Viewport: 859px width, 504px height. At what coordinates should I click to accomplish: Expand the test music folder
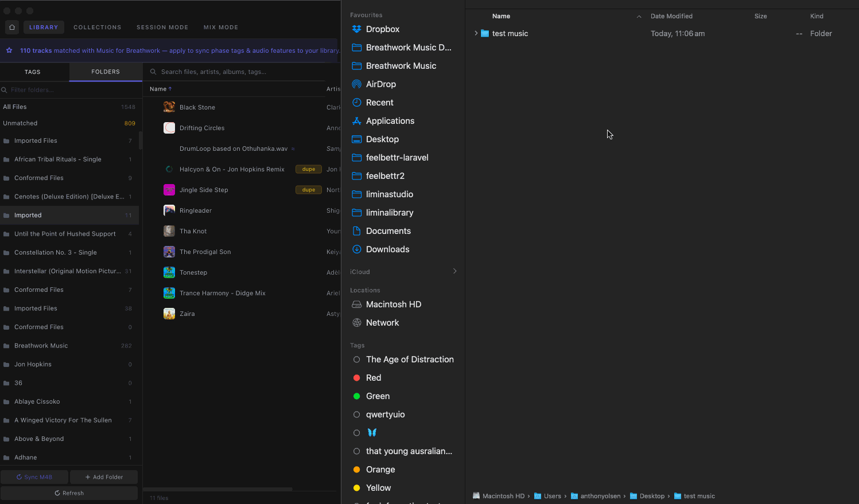(476, 33)
